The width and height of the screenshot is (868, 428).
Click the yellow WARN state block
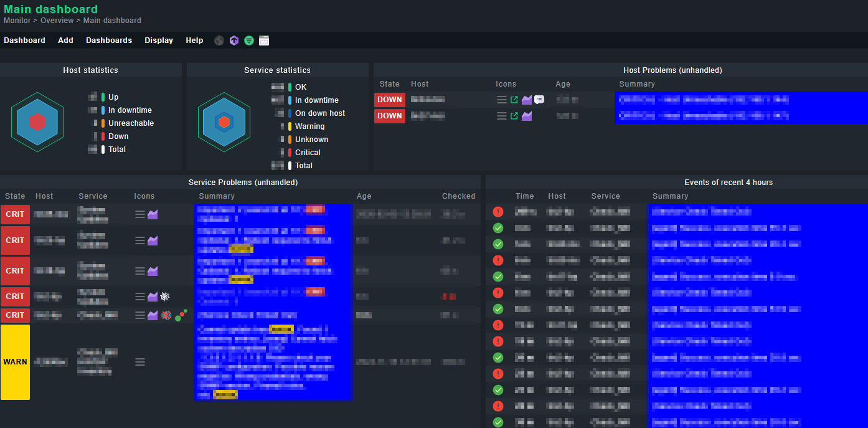tap(15, 362)
